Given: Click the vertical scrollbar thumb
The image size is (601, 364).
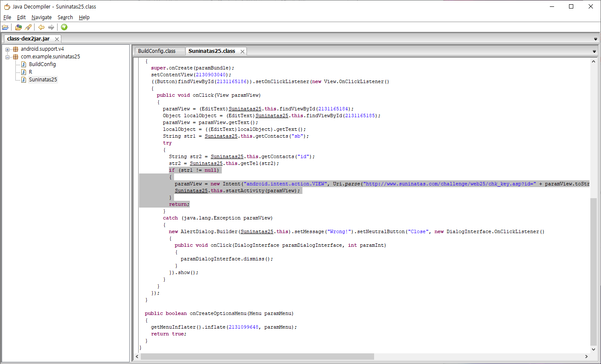Looking at the screenshot, I should click(593, 272).
